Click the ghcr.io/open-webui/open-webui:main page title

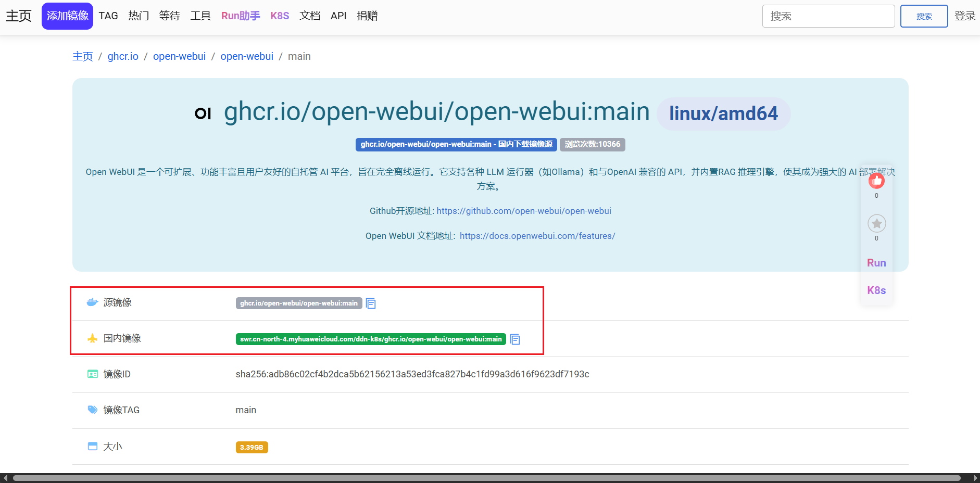tap(437, 112)
